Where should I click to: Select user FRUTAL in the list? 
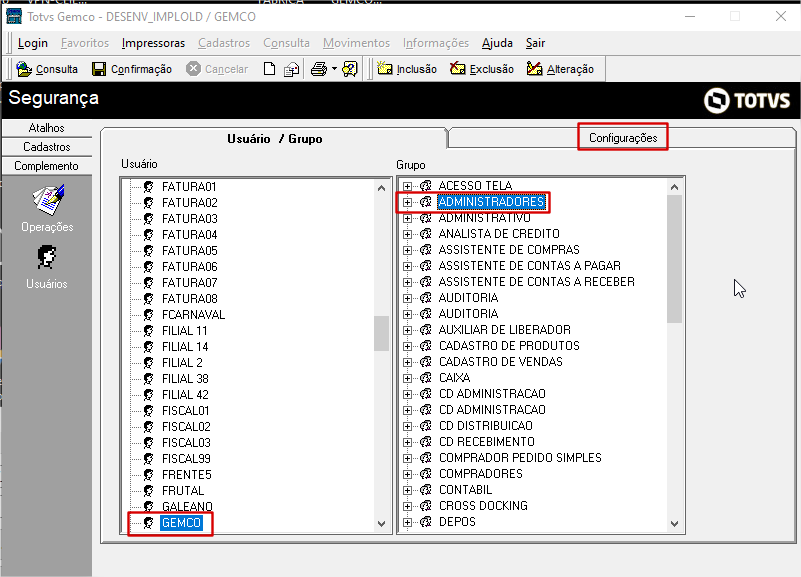[183, 491]
